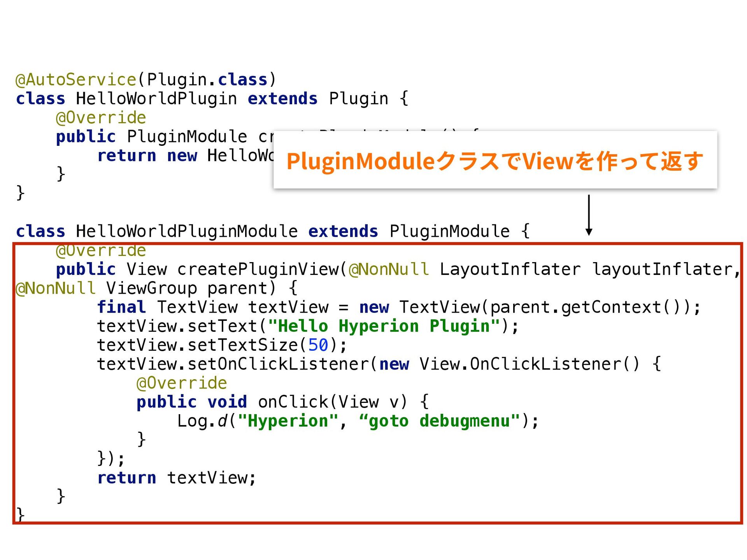Click the ViewGroup parent parameter

click(x=187, y=289)
